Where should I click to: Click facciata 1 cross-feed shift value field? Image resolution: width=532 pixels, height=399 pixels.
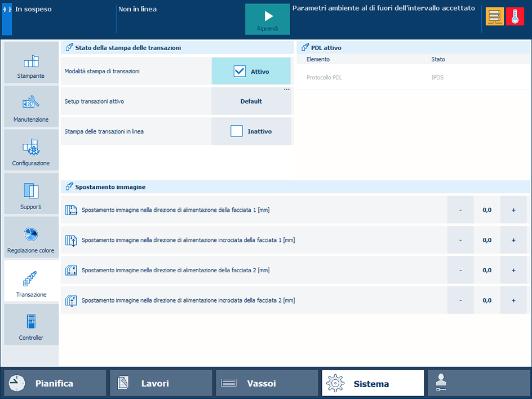487,240
